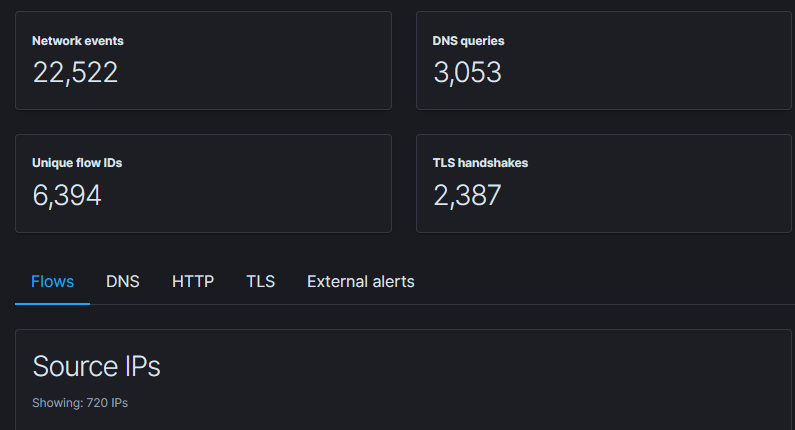
Task: Select the 3,053 DNS queries number
Action: 467,73
